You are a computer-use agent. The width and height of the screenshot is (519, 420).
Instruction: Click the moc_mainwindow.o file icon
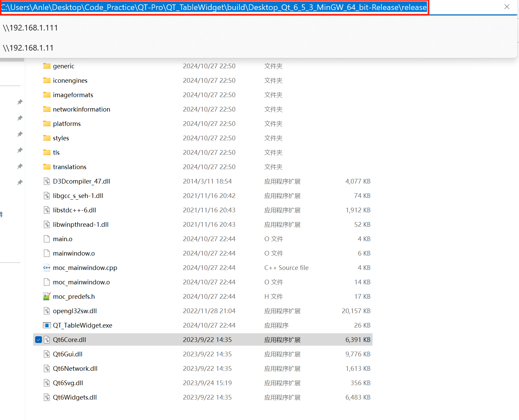click(x=47, y=282)
